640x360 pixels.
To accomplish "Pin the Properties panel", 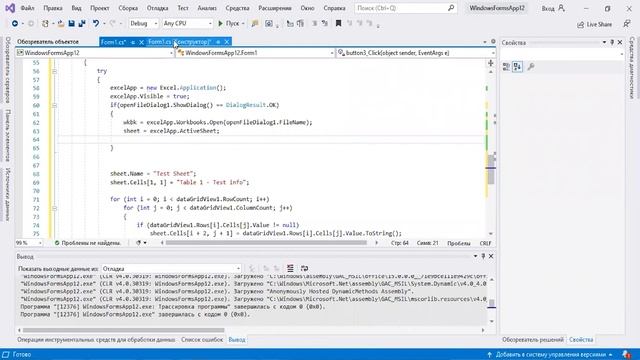I will coord(612,42).
